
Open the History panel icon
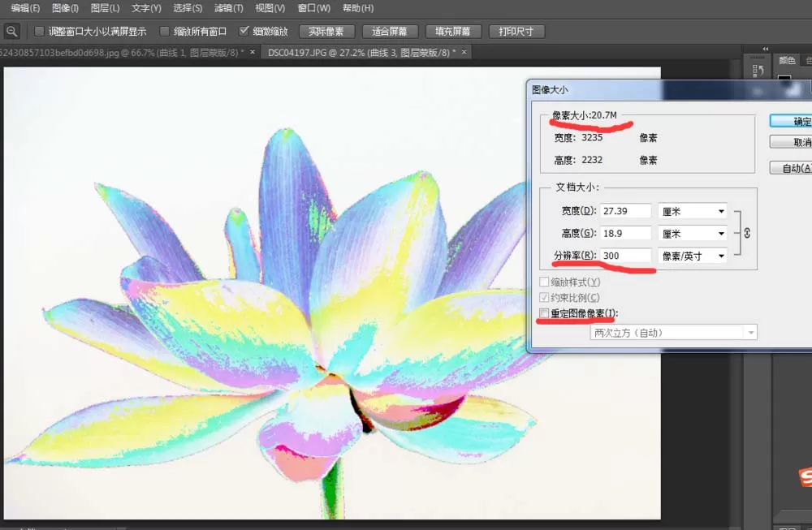click(x=758, y=70)
